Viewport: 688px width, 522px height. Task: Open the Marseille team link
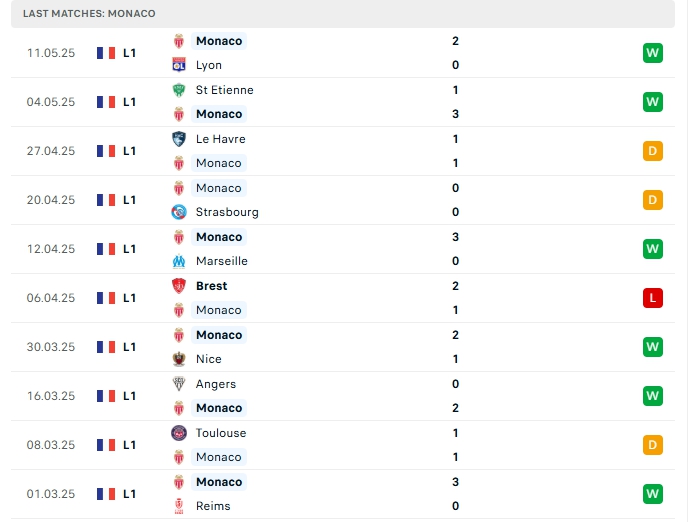(x=222, y=261)
